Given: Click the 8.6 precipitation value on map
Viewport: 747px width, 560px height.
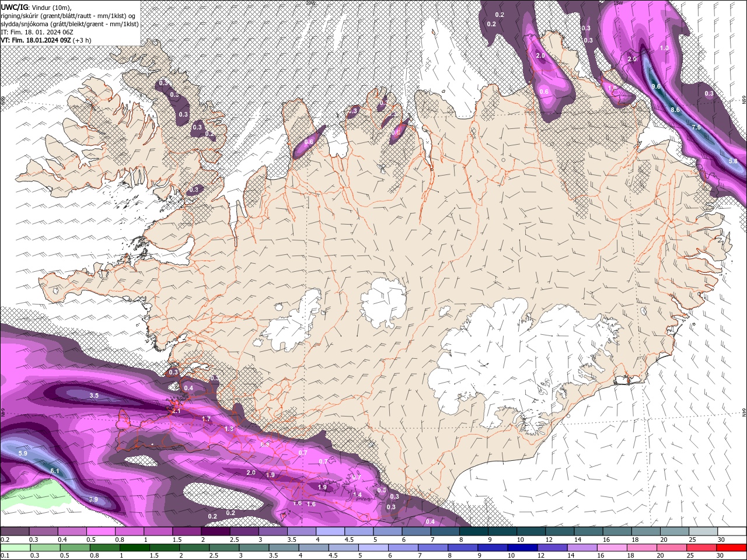Looking at the screenshot, I should pyautogui.click(x=675, y=110).
